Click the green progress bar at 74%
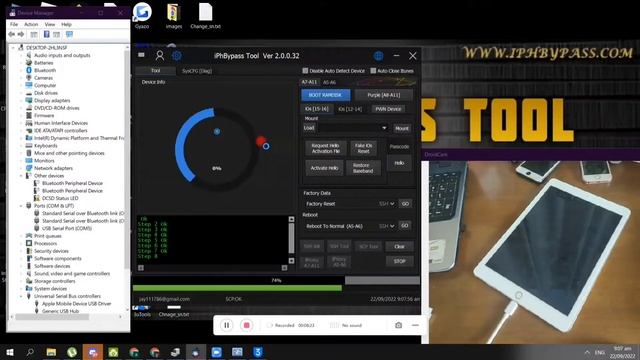 238,288
